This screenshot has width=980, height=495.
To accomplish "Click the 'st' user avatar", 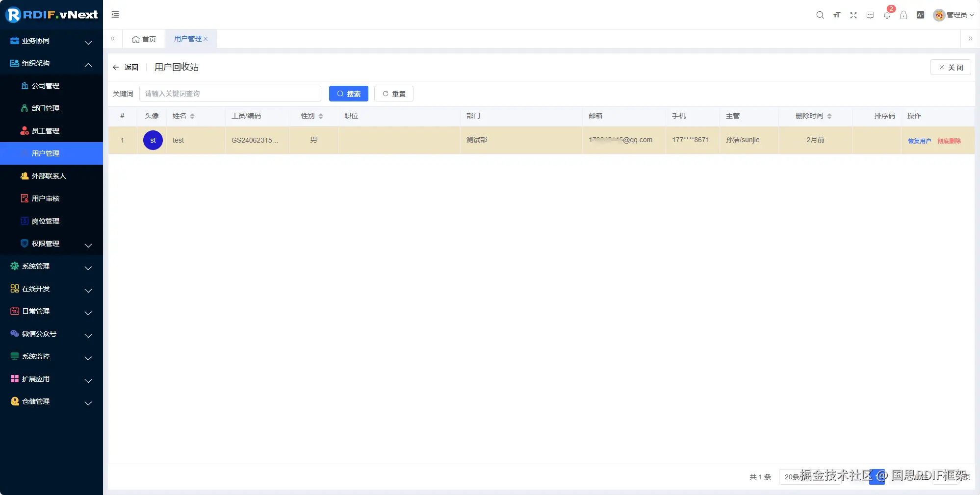I will pyautogui.click(x=153, y=140).
